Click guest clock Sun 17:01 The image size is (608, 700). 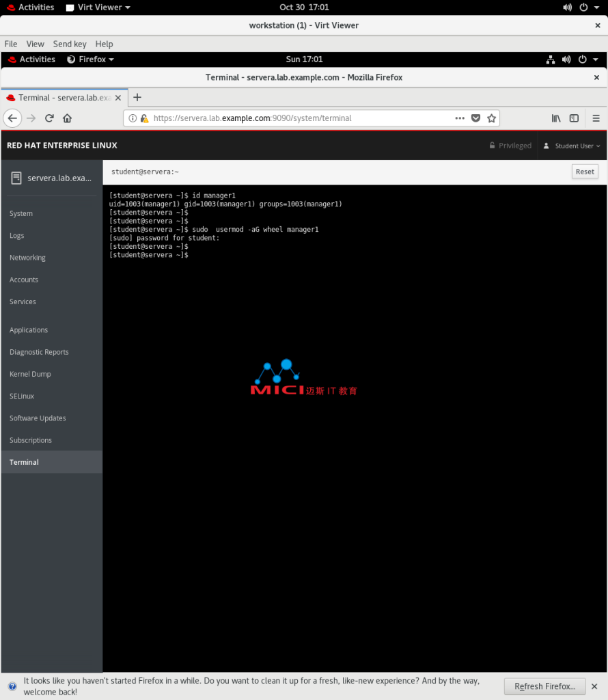point(304,59)
